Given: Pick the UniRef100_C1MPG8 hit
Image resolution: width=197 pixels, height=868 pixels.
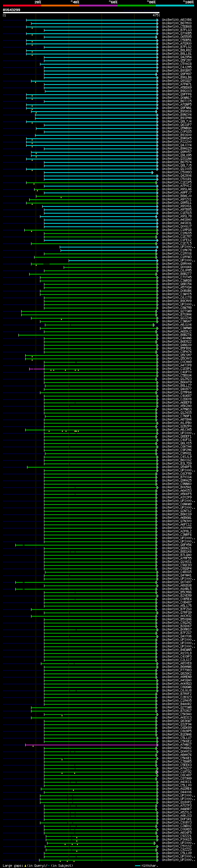Looking at the screenshot, I should (x=177, y=230).
